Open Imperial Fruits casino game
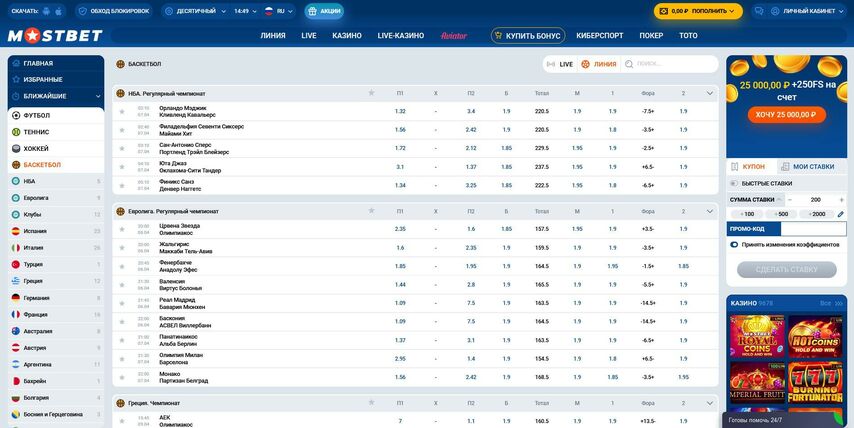The width and height of the screenshot is (854, 428). point(757,382)
